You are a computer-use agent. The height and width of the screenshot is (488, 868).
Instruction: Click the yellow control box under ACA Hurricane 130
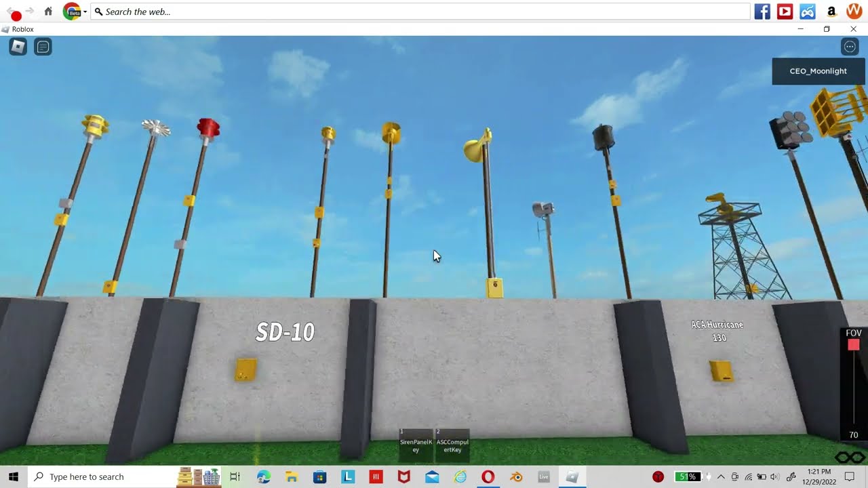(x=721, y=371)
